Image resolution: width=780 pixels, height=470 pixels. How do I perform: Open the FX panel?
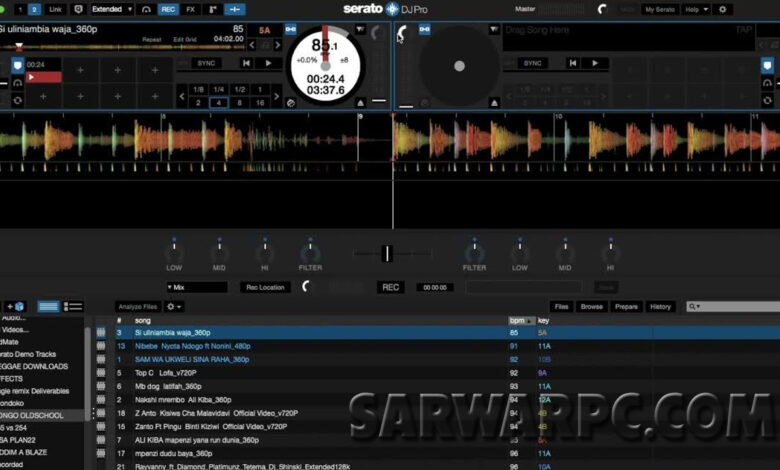pyautogui.click(x=190, y=9)
